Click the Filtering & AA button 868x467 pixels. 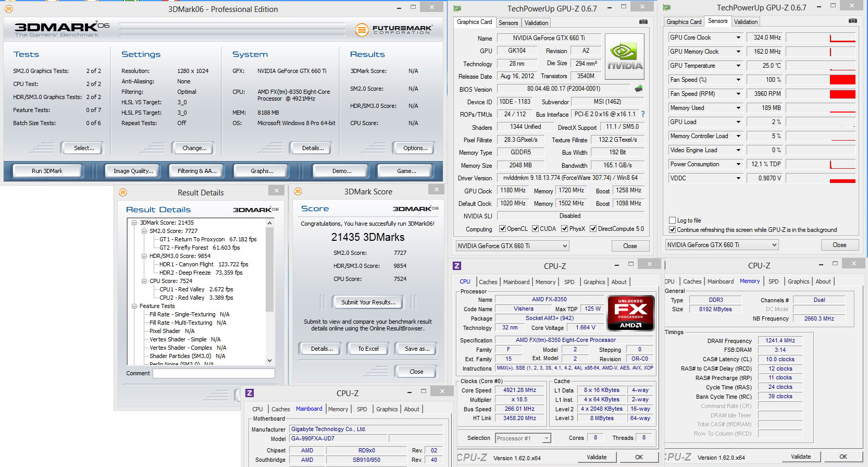click(197, 171)
